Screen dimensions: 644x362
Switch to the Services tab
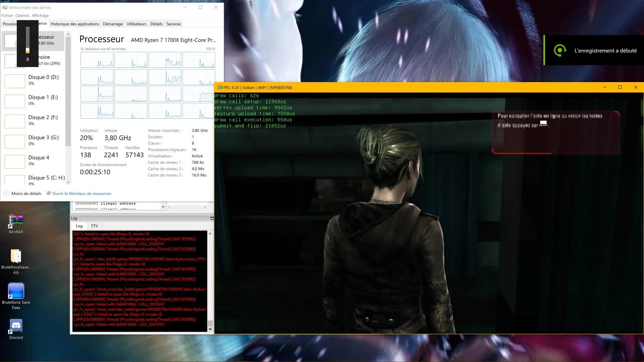pos(174,24)
